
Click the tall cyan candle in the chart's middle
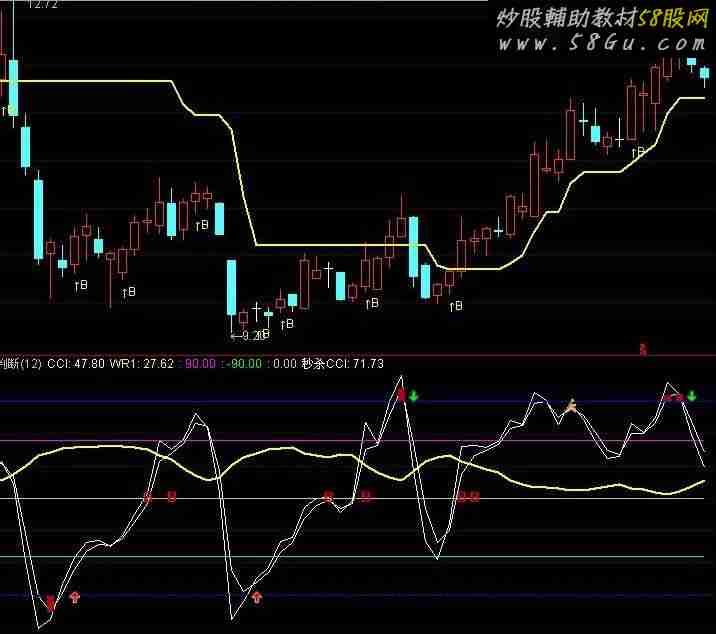pyautogui.click(x=413, y=247)
